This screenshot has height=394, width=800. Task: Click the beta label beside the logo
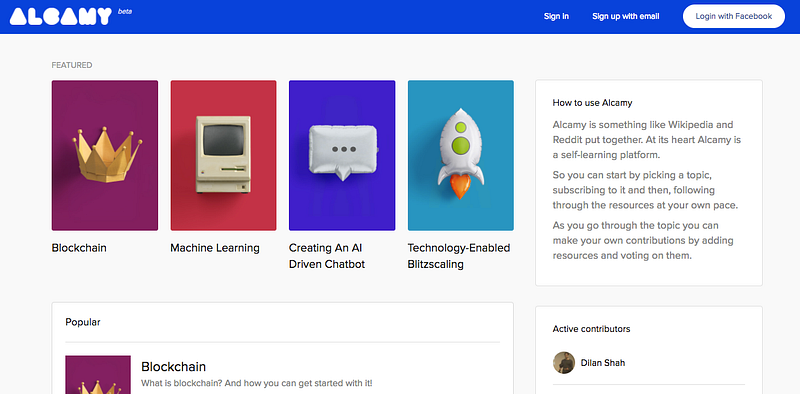[x=124, y=12]
